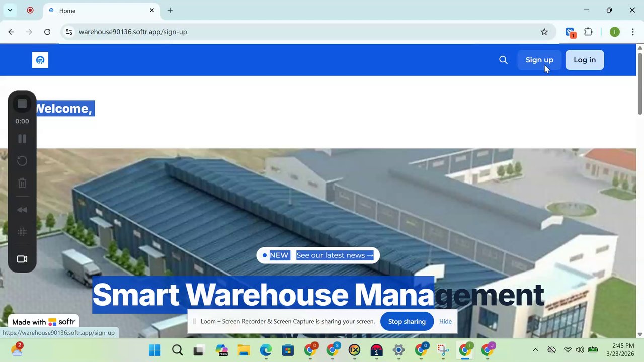Viewport: 644px width, 362px height.
Task: Open the Extensions puzzle icon
Action: click(588, 32)
